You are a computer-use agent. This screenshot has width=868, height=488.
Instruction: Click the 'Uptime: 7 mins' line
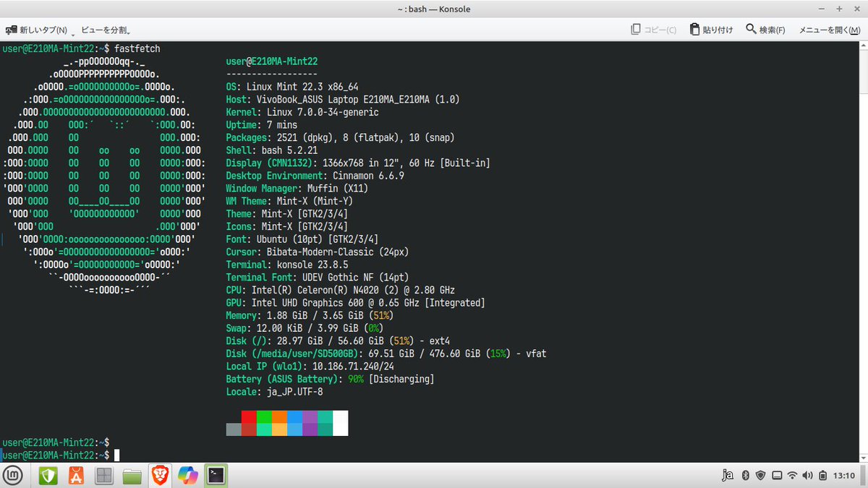(x=262, y=125)
